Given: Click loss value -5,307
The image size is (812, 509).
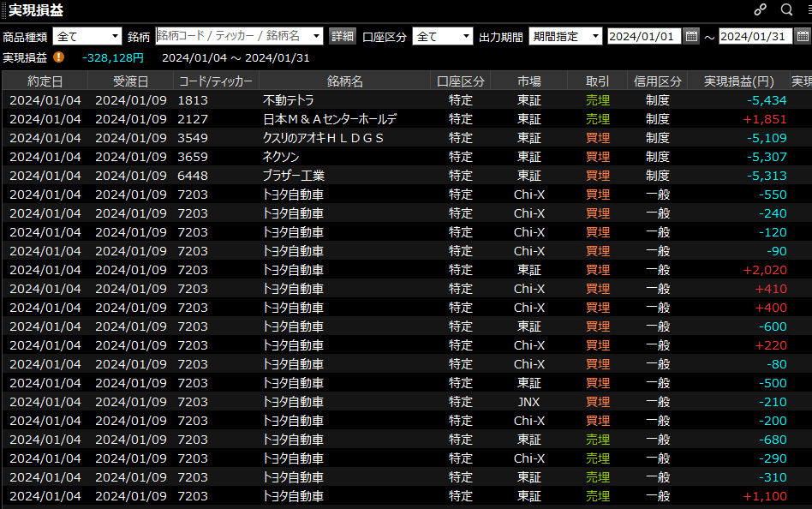Looking at the screenshot, I should (767, 157).
